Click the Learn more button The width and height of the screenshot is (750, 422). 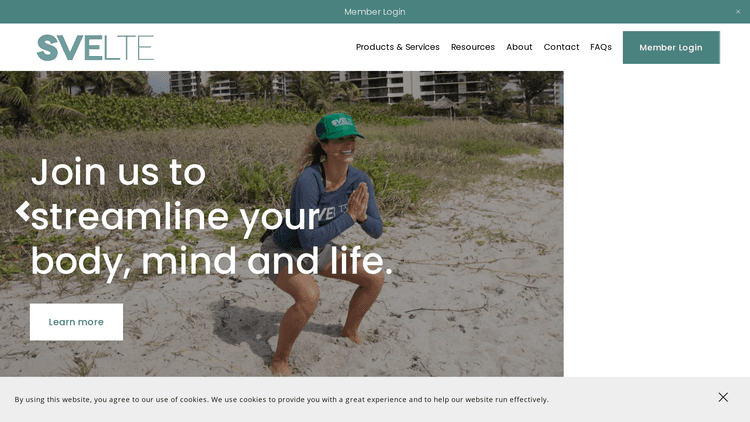click(76, 322)
